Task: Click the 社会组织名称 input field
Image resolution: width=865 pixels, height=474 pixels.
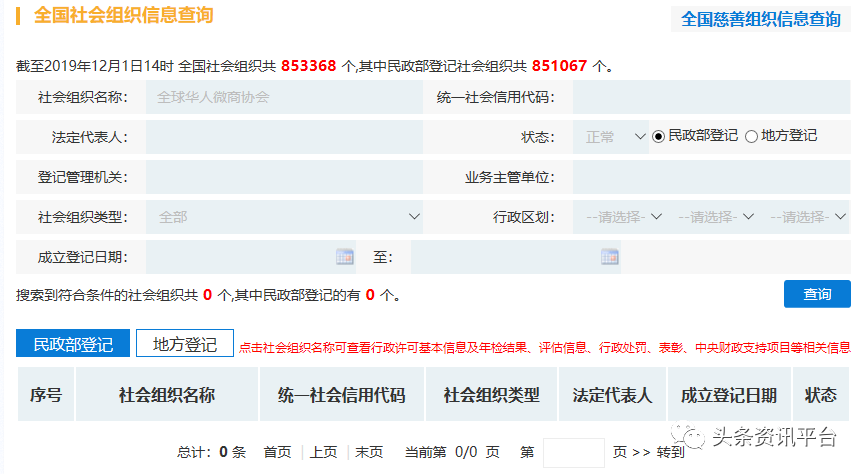Action: coord(284,97)
